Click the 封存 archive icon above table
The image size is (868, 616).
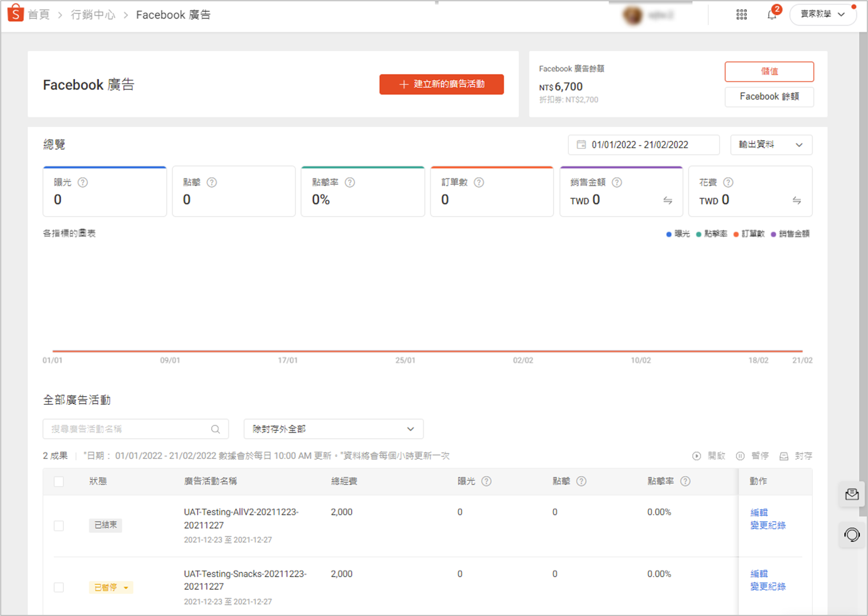tap(784, 456)
